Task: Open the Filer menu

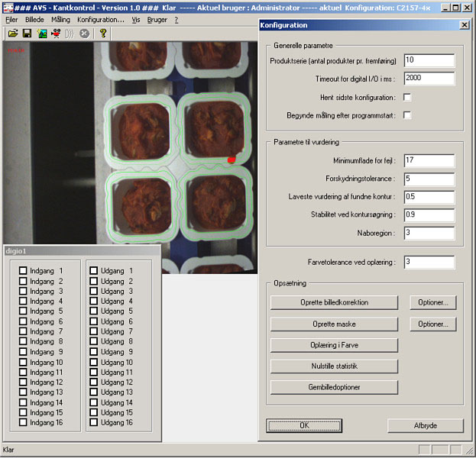Action: [11, 20]
